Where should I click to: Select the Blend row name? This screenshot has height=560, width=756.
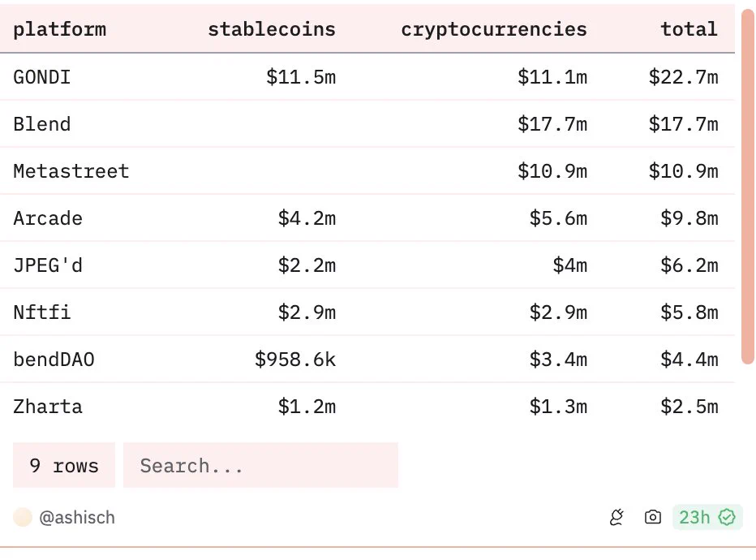pyautogui.click(x=42, y=124)
